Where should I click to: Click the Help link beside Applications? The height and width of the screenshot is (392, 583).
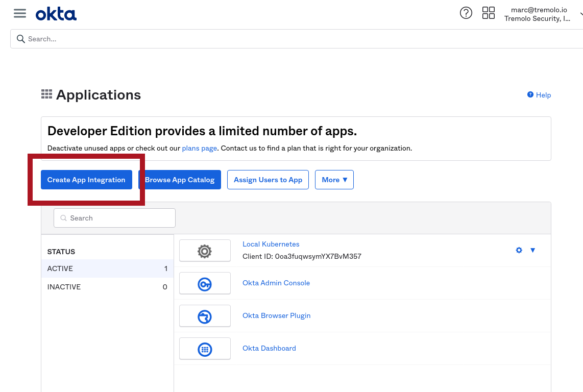tap(539, 95)
